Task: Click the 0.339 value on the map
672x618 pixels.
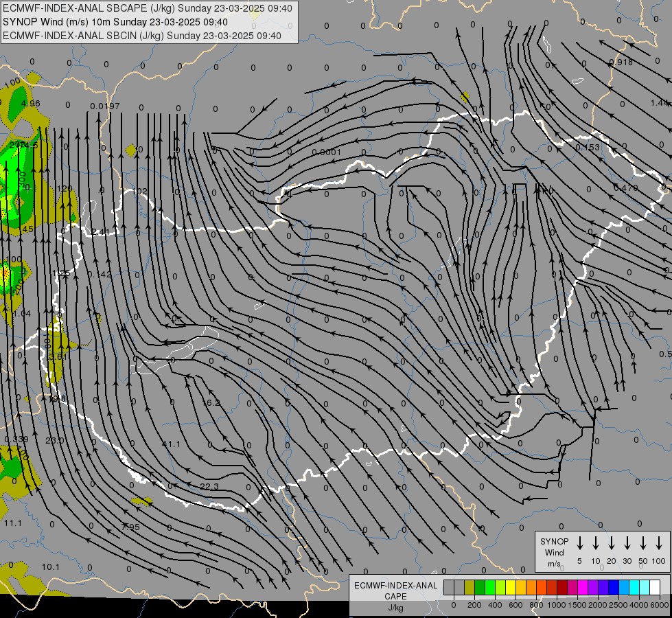Action: click(x=16, y=439)
